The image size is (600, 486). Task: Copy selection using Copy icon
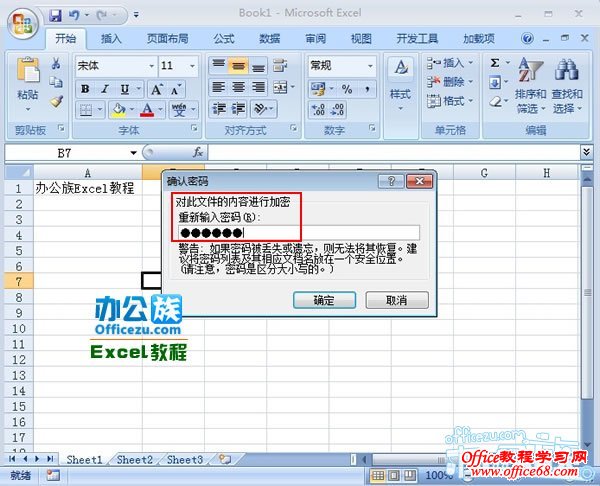click(x=56, y=82)
